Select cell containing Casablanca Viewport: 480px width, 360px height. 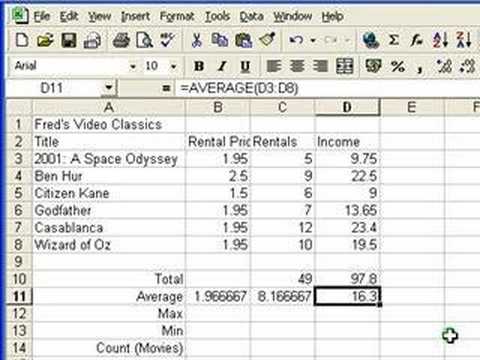tap(109, 228)
